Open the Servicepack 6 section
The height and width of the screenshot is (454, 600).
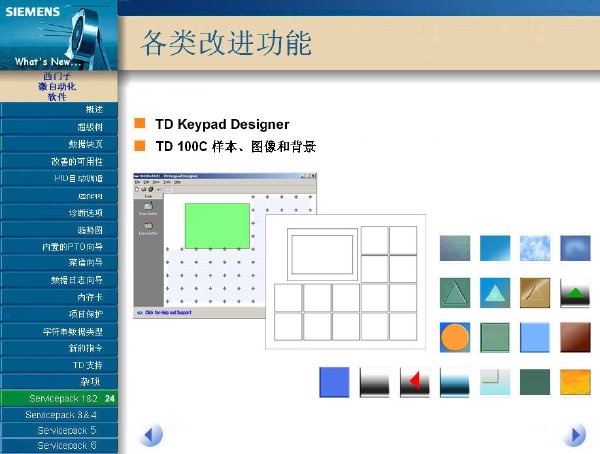(59, 446)
